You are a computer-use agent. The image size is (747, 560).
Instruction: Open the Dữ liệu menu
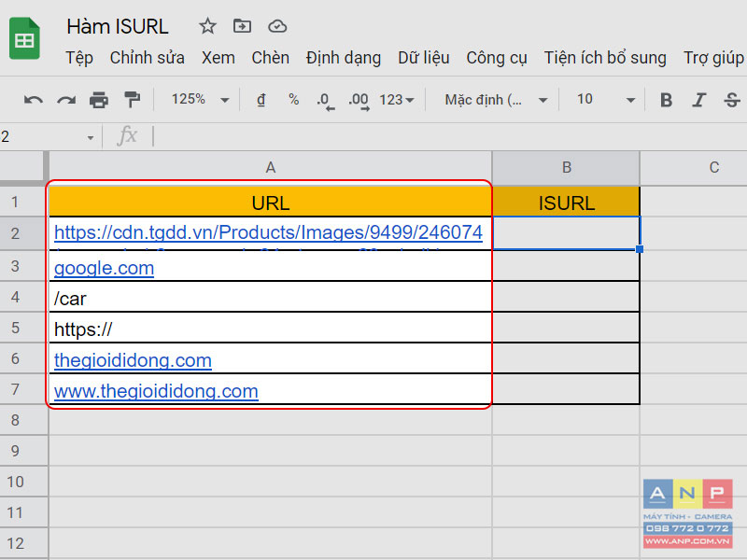(424, 58)
